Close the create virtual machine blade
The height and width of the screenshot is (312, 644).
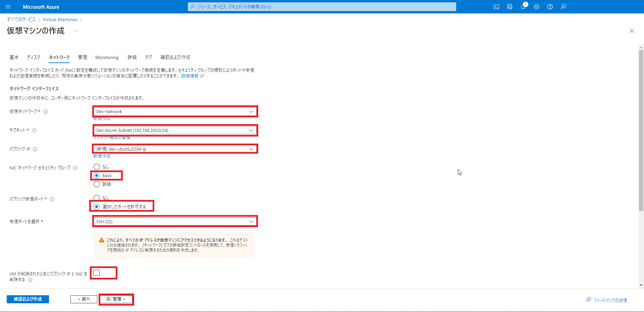click(x=632, y=31)
